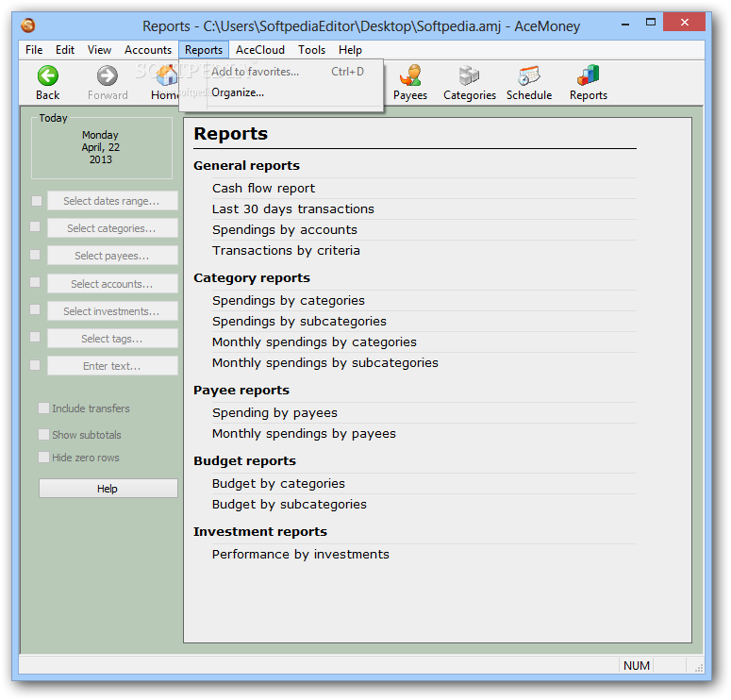
Task: Click Select investments button
Action: click(x=112, y=311)
